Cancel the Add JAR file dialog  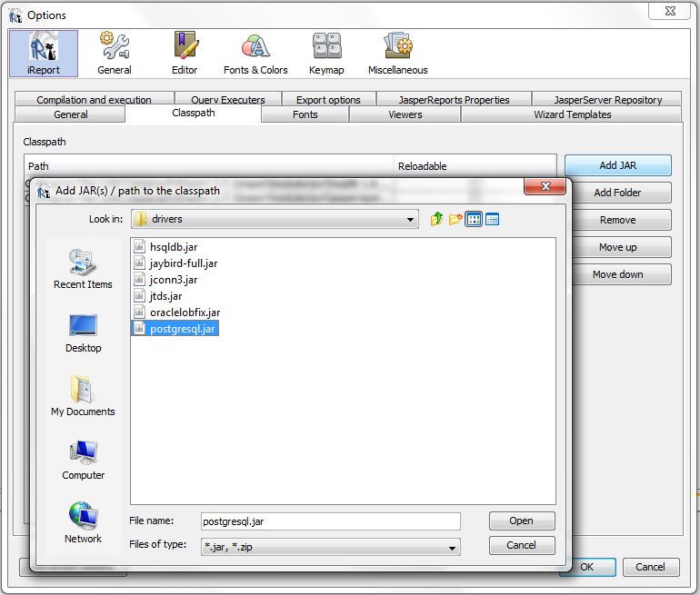click(x=521, y=545)
